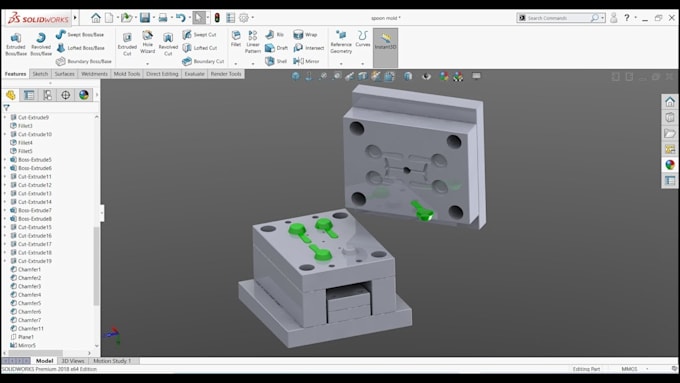Image resolution: width=680 pixels, height=383 pixels.
Task: Open the Hole Wizard tool
Action: [147, 43]
